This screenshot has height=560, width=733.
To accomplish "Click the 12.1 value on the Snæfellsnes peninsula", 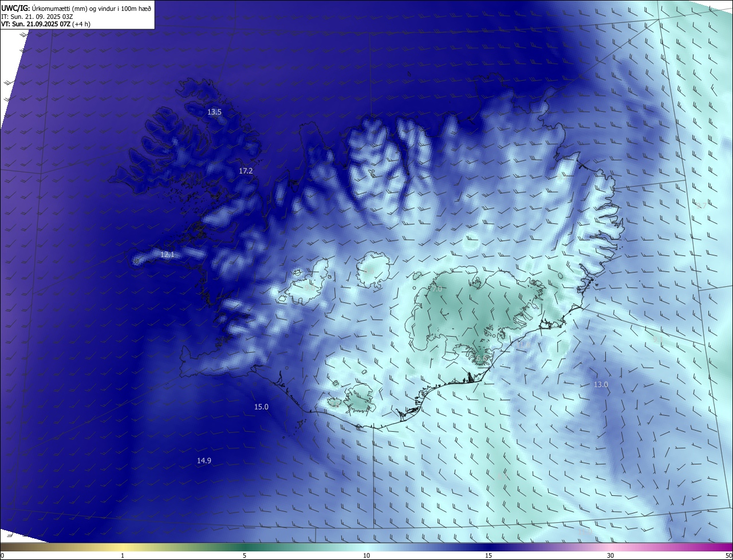I will [x=167, y=254].
